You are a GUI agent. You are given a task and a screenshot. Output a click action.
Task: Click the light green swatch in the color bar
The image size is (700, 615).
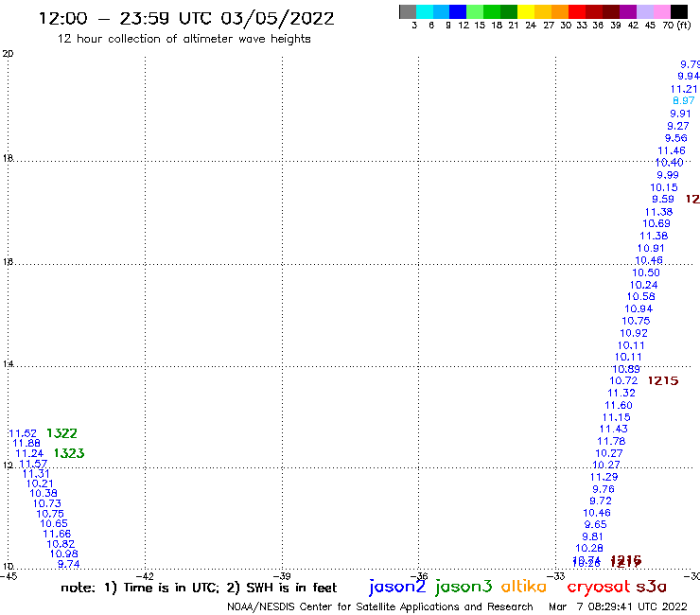point(475,11)
